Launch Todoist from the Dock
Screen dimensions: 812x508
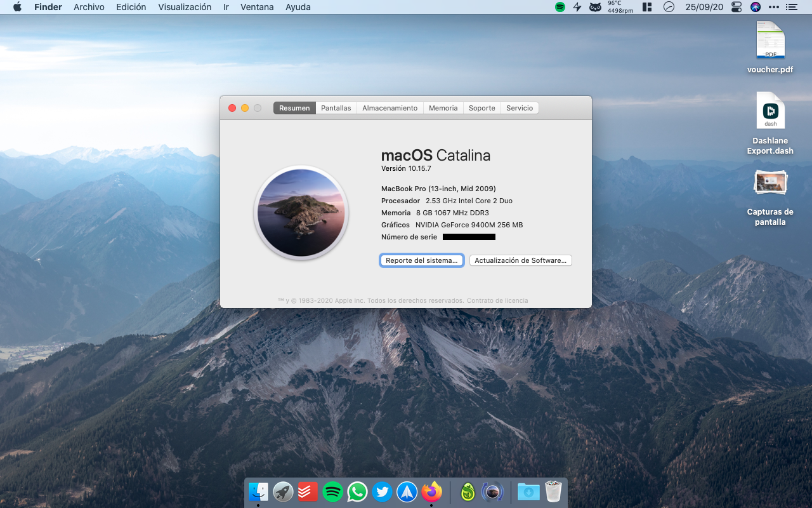pyautogui.click(x=308, y=491)
